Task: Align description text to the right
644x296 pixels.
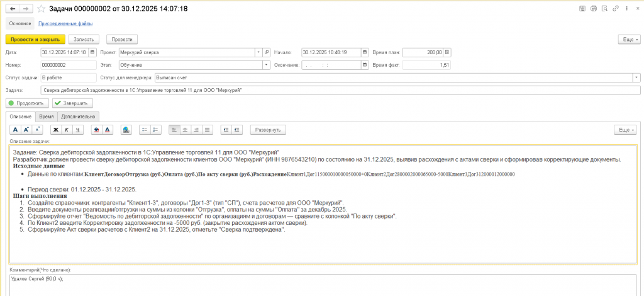Action: [196, 130]
